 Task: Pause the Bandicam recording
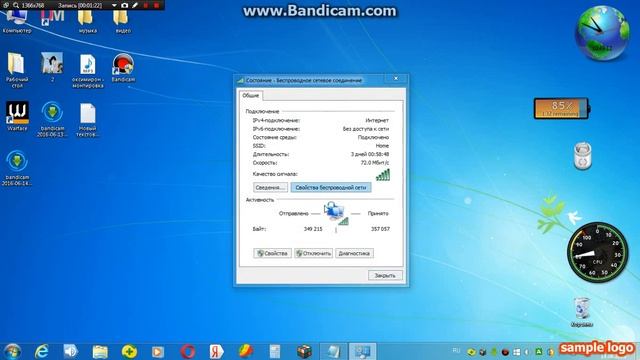pyautogui.click(x=146, y=5)
